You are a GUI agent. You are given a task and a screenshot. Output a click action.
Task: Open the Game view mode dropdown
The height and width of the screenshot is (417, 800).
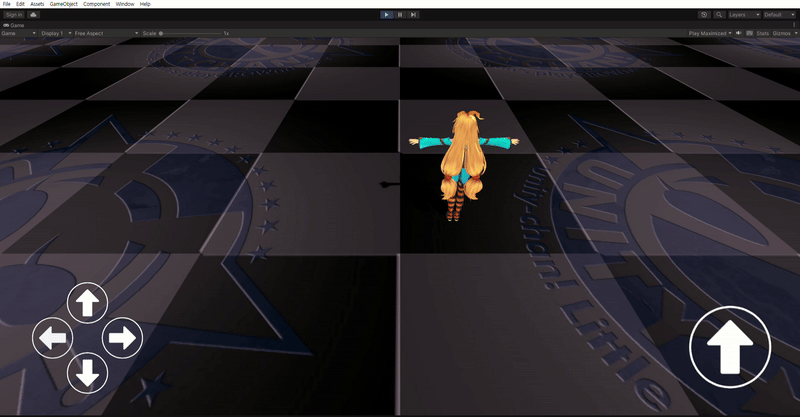[x=19, y=33]
